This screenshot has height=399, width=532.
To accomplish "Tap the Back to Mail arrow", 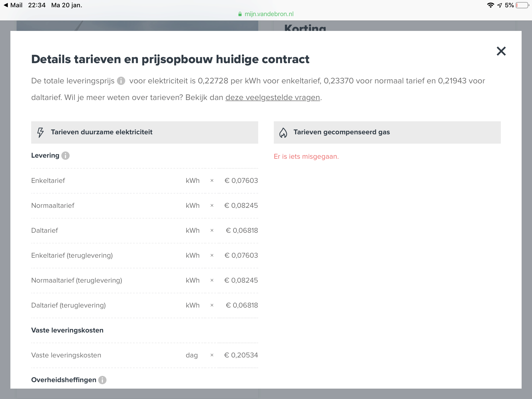I will tap(6, 5).
